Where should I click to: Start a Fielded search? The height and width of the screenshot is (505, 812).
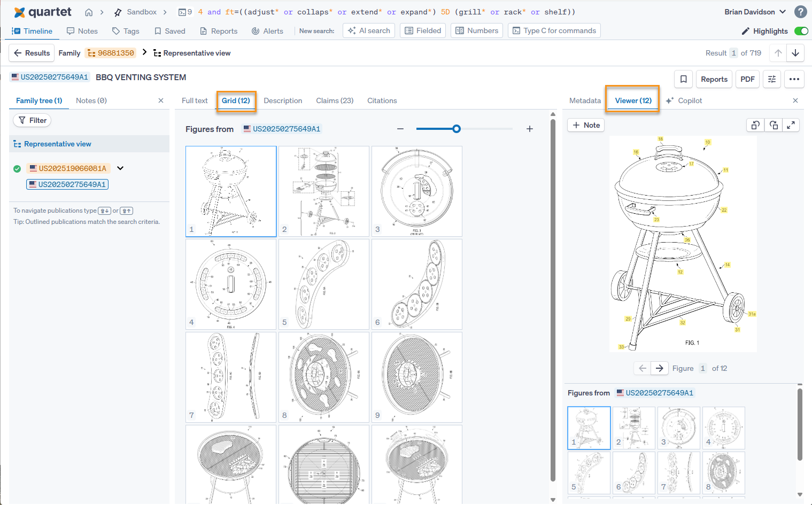(423, 30)
